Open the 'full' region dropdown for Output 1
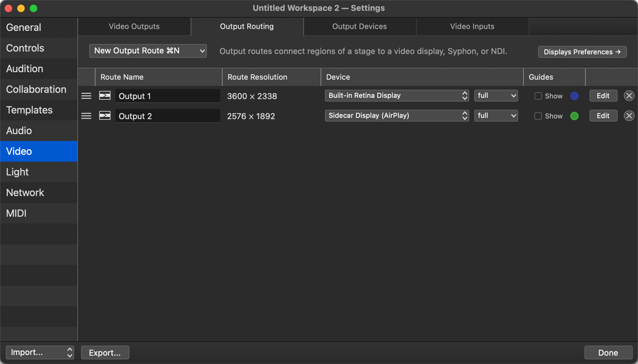Screen dimensions: 638x364 pos(496,96)
